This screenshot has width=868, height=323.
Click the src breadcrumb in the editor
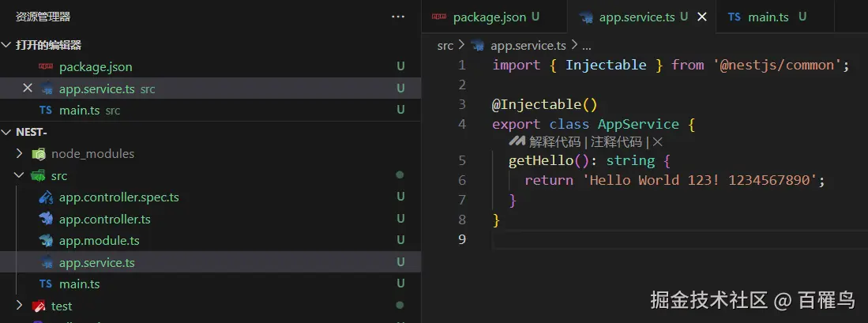pyautogui.click(x=445, y=46)
